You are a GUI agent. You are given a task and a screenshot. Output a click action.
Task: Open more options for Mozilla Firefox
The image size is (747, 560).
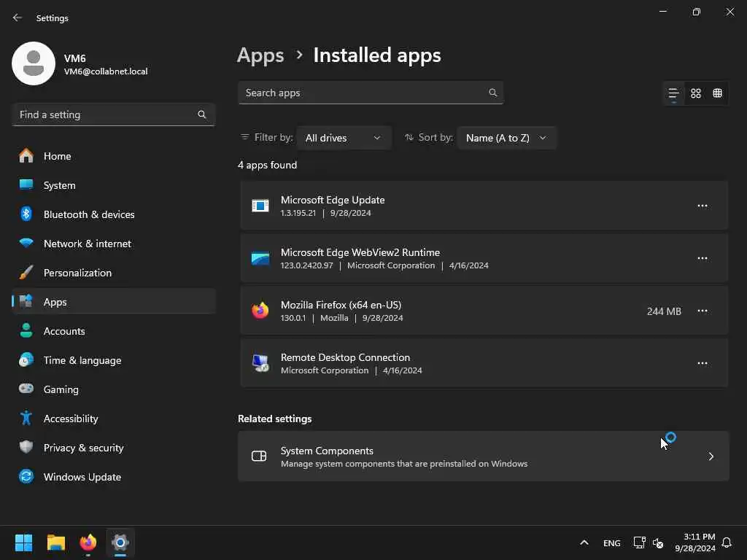[x=703, y=311]
